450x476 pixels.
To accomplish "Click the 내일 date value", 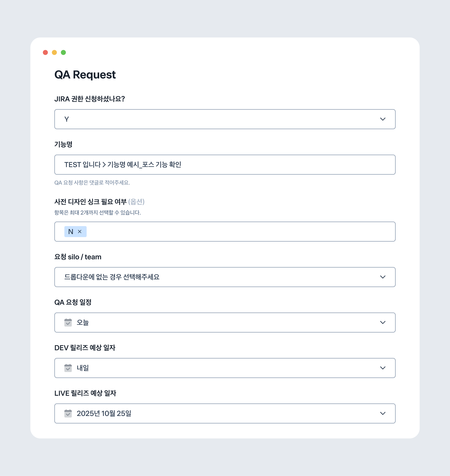I will pyautogui.click(x=83, y=368).
